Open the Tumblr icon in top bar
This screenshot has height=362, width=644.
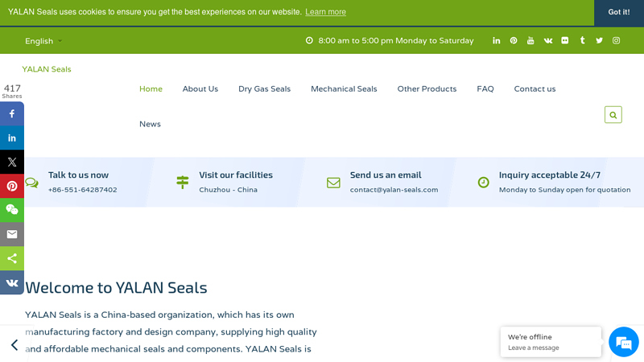582,40
